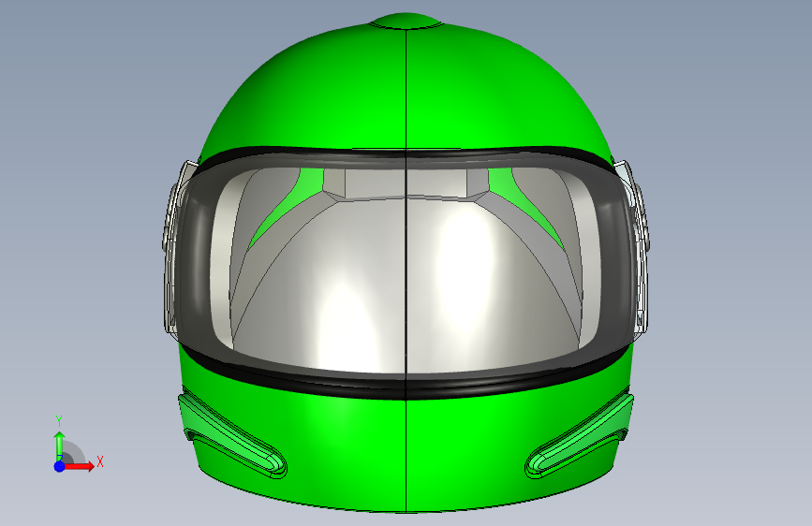
Task: Select the left visor hinge bracket
Action: [175, 247]
